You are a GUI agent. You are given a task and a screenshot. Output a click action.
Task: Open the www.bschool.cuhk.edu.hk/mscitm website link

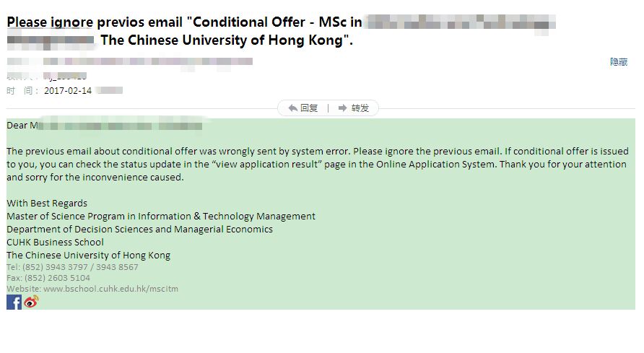[x=110, y=289]
